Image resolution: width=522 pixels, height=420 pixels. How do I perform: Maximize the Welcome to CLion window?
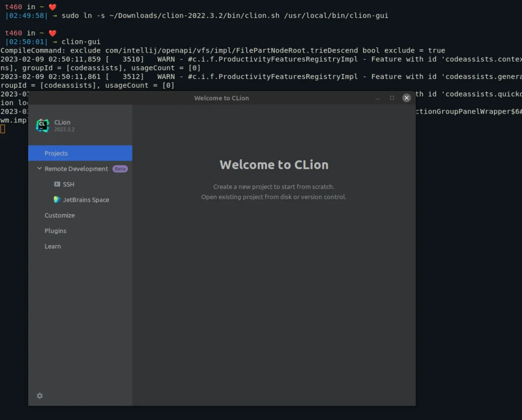[392, 98]
